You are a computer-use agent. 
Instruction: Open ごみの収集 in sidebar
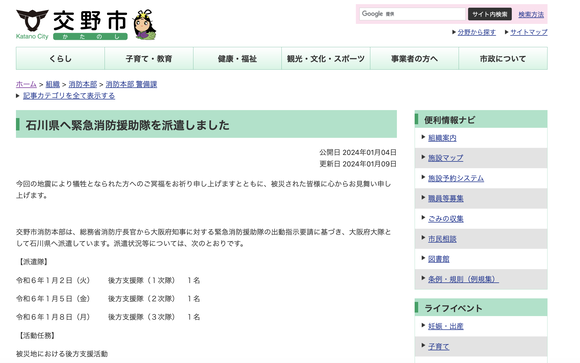(x=445, y=219)
